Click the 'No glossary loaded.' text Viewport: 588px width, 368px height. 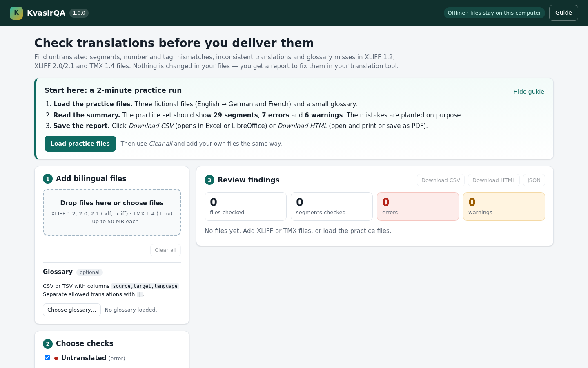pyautogui.click(x=131, y=310)
